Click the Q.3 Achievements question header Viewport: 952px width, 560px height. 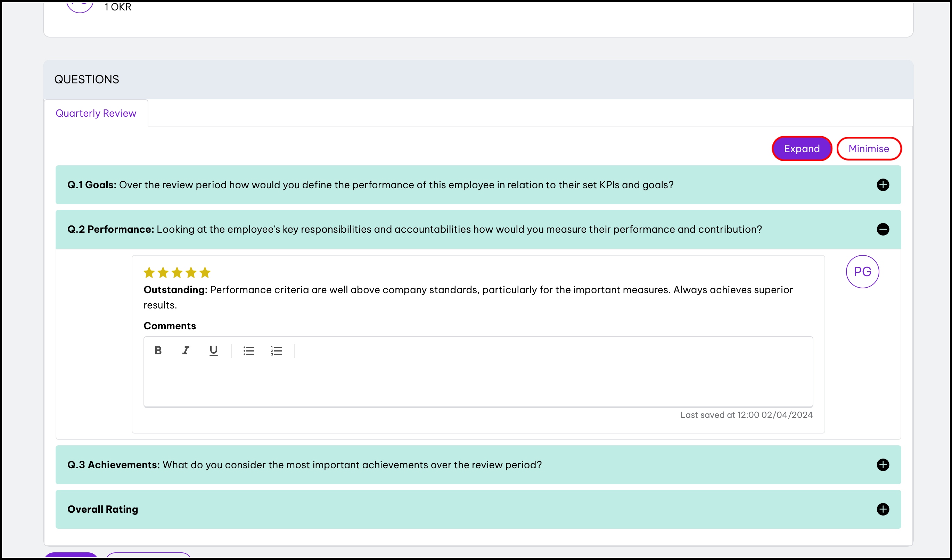click(304, 464)
